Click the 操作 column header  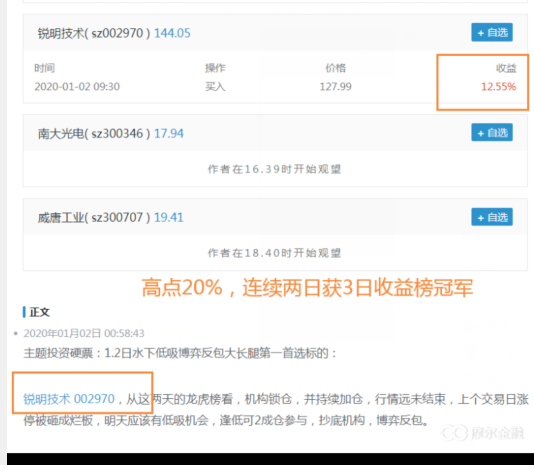(215, 68)
